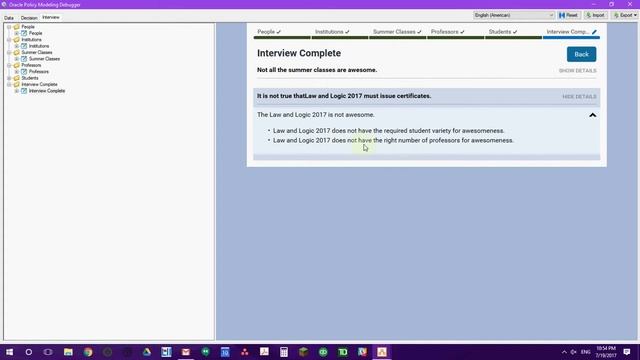Click the People folder icon in tree

tap(16, 27)
